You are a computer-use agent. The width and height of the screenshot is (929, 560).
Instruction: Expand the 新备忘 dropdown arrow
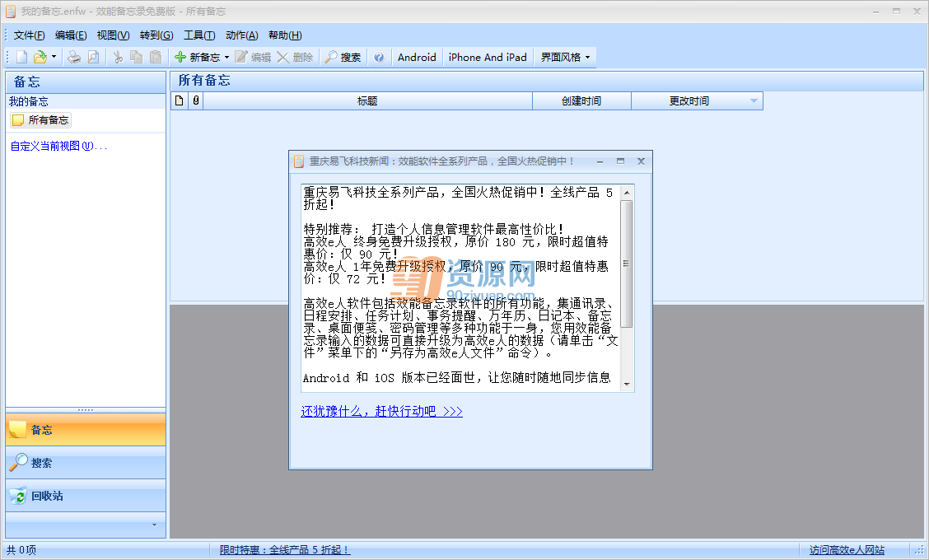[227, 58]
